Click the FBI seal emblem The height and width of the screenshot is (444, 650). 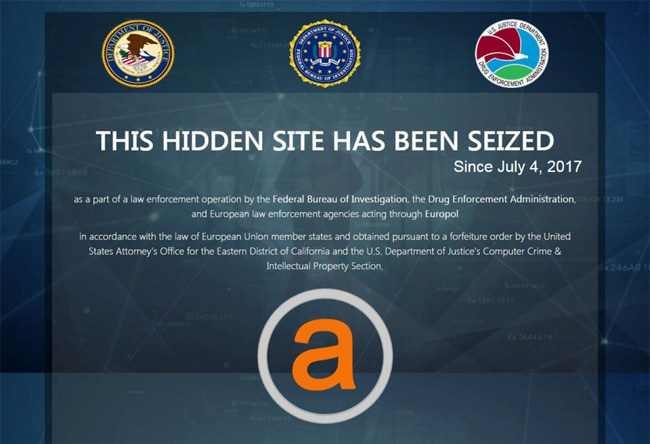tap(325, 53)
